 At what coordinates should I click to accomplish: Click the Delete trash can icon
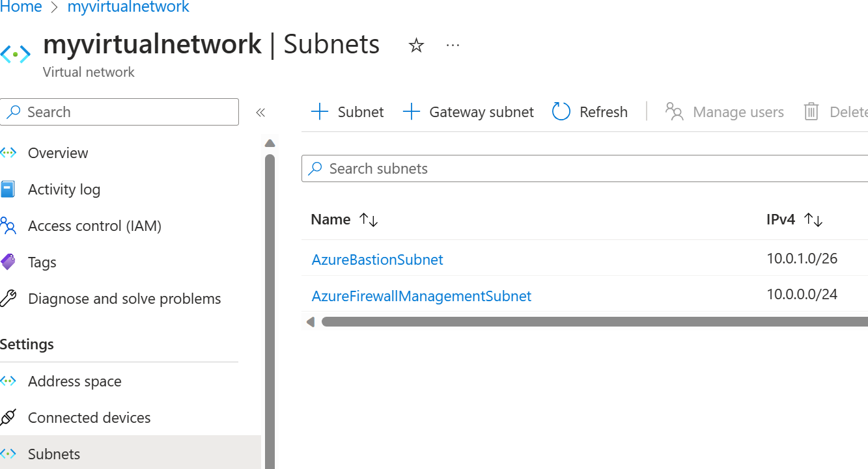pos(811,112)
